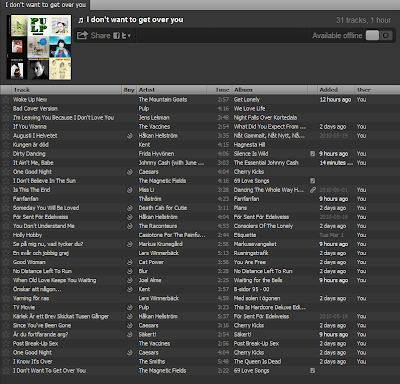This screenshot has width=400, height=384.
Task: Sort by the Buy column header
Action: pyautogui.click(x=129, y=90)
